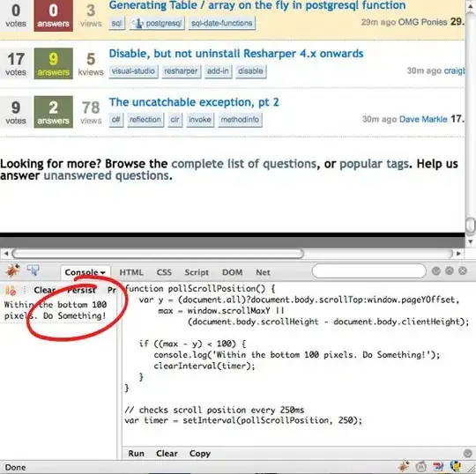
Task: Open the 'popular tags' link
Action: [x=375, y=164]
